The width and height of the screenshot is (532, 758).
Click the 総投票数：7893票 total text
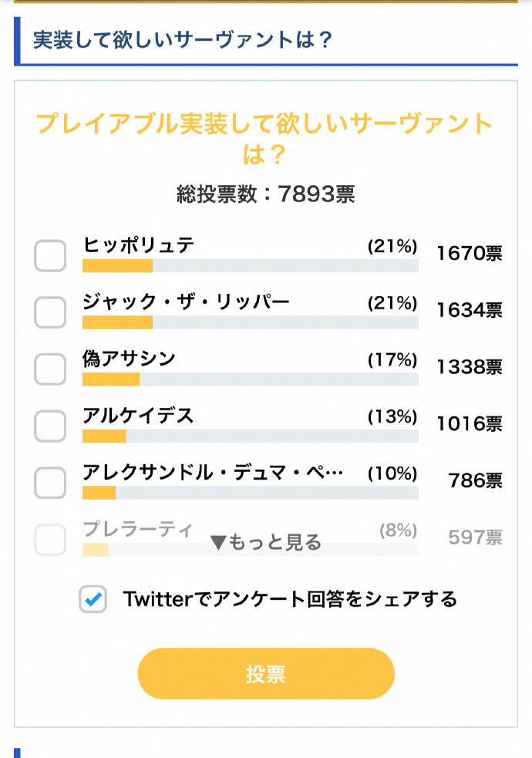click(x=266, y=194)
